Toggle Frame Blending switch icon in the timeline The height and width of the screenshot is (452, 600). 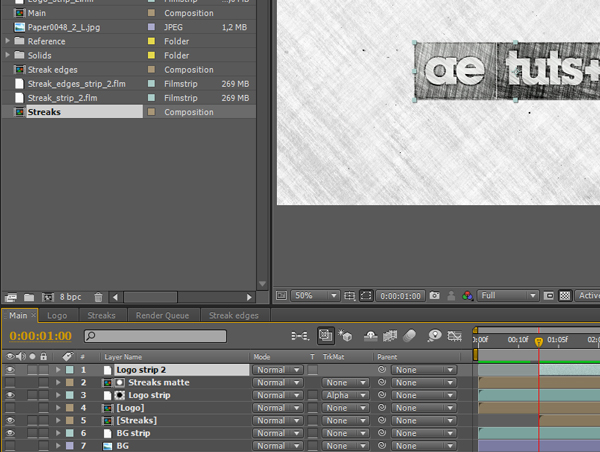tap(390, 336)
